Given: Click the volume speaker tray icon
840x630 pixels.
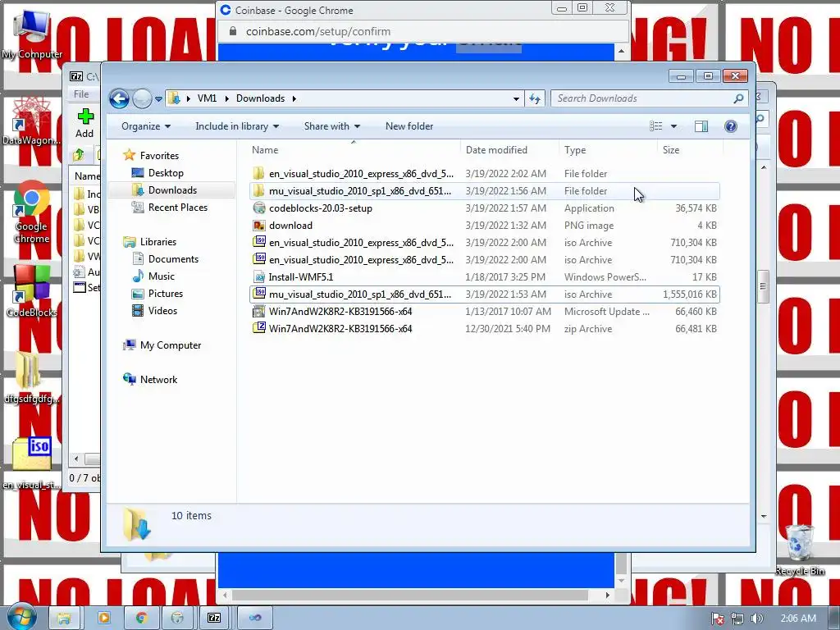Looking at the screenshot, I should pos(756,619).
